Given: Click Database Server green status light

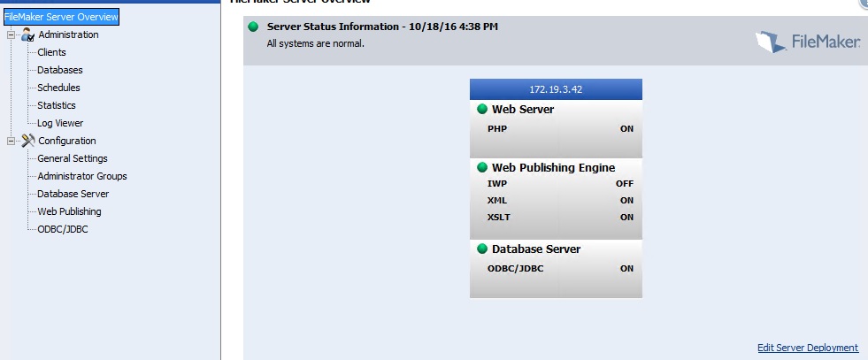Looking at the screenshot, I should pos(481,249).
